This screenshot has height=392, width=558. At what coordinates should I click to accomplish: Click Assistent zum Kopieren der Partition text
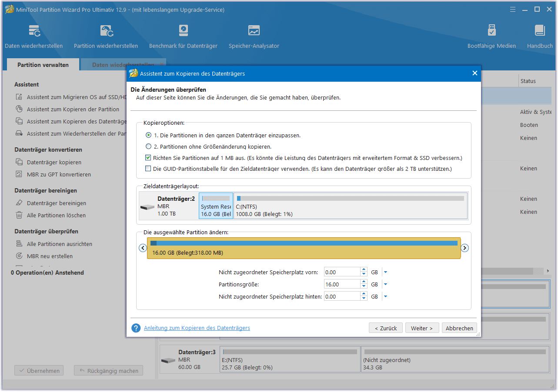coord(73,110)
